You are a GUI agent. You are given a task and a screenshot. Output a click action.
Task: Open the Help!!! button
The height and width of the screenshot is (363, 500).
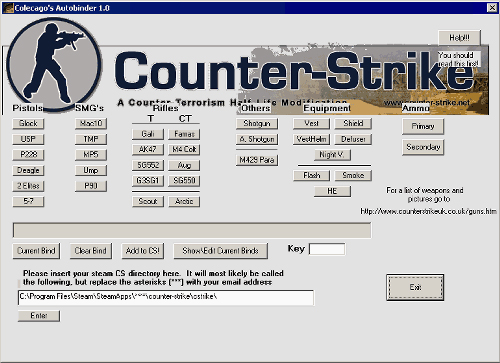pos(460,38)
